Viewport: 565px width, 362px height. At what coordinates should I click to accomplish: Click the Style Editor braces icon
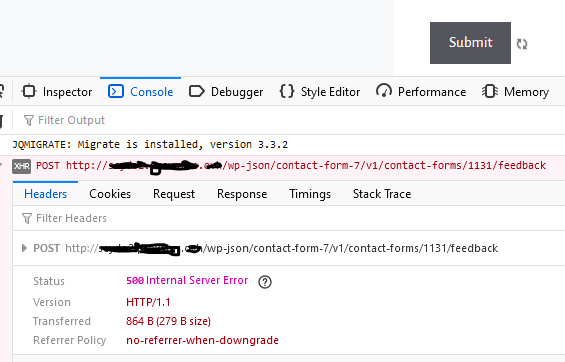pos(287,91)
